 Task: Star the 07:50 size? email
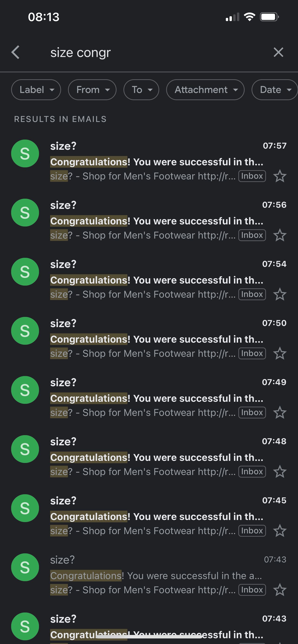point(279,354)
